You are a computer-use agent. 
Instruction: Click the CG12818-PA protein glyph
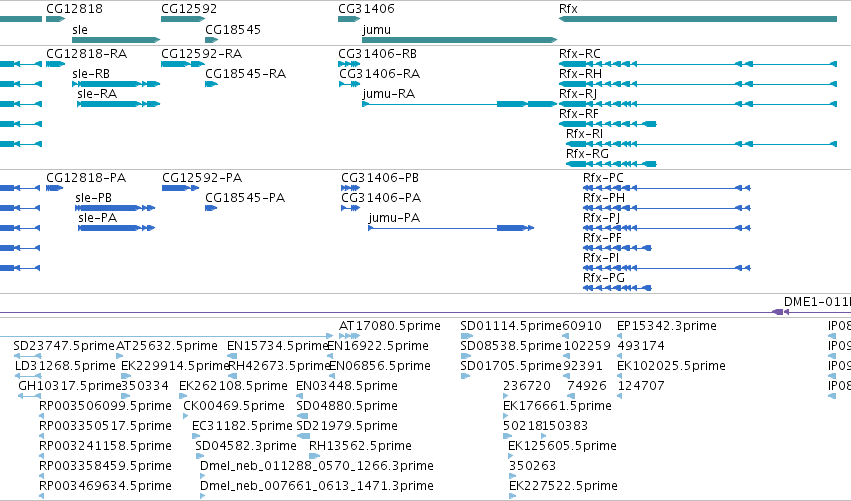(x=54, y=188)
